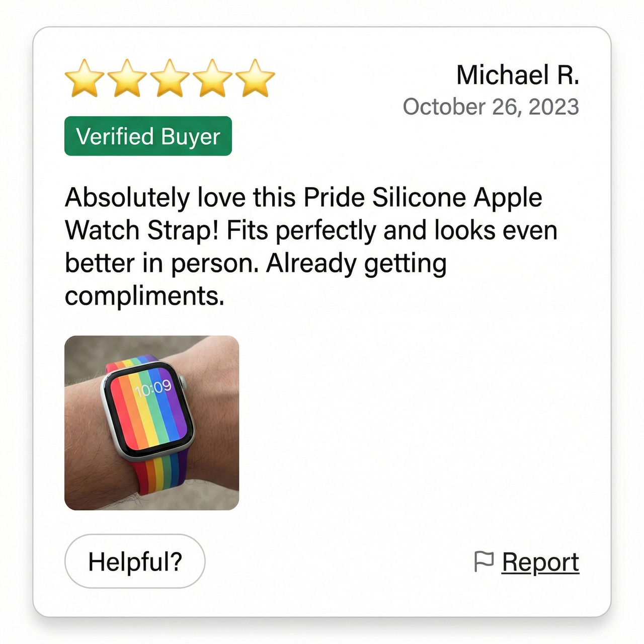Expand reviewer details for Michael R.
Image resolution: width=644 pixels, height=644 pixels.
(518, 75)
